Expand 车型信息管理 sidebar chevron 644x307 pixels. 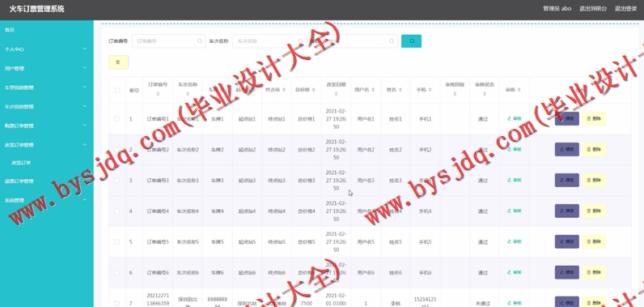tap(85, 87)
